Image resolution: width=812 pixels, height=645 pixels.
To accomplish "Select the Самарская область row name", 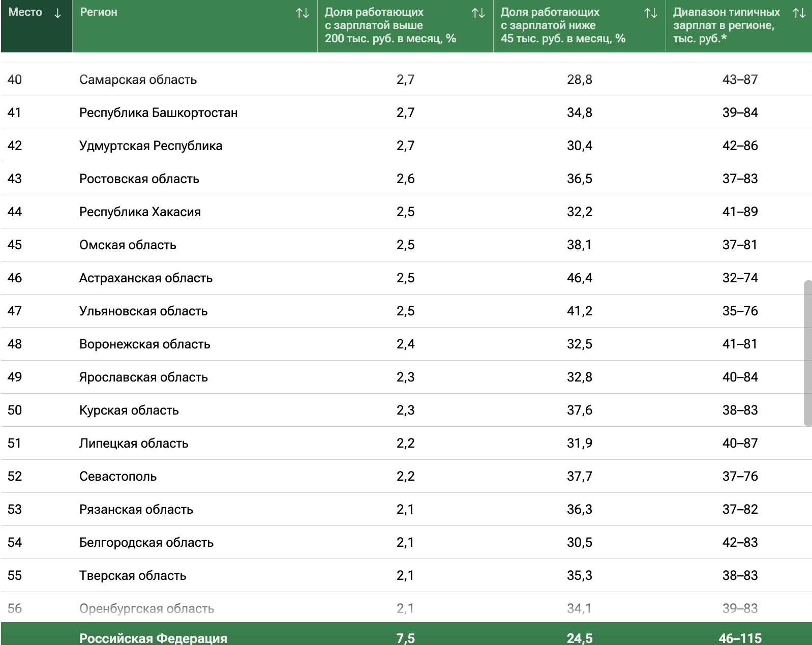I will click(x=138, y=80).
